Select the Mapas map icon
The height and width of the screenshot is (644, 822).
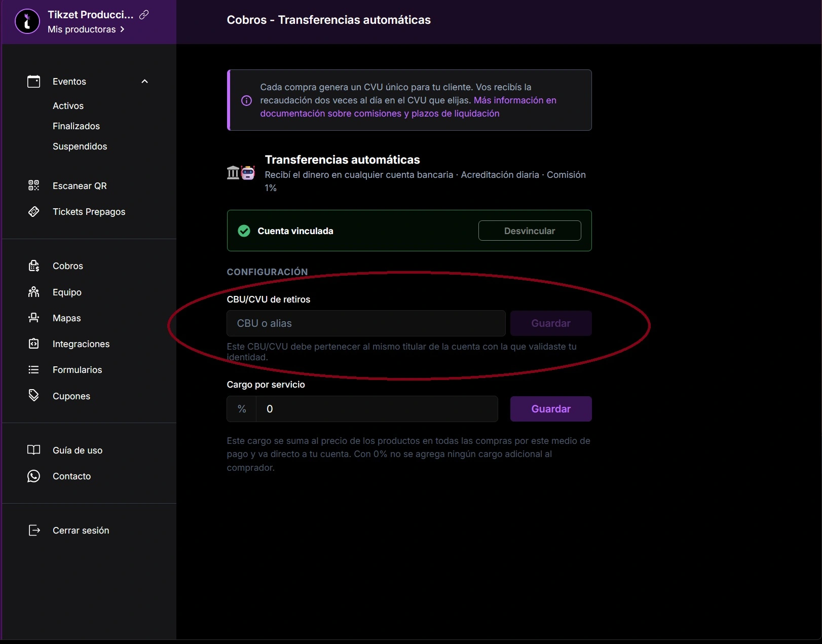pyautogui.click(x=33, y=318)
